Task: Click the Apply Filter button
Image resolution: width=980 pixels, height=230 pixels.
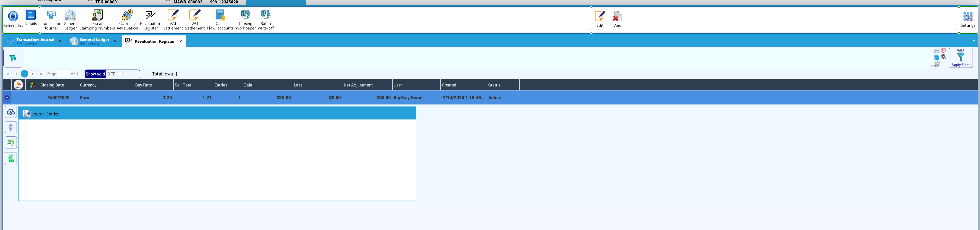Action: point(961,58)
